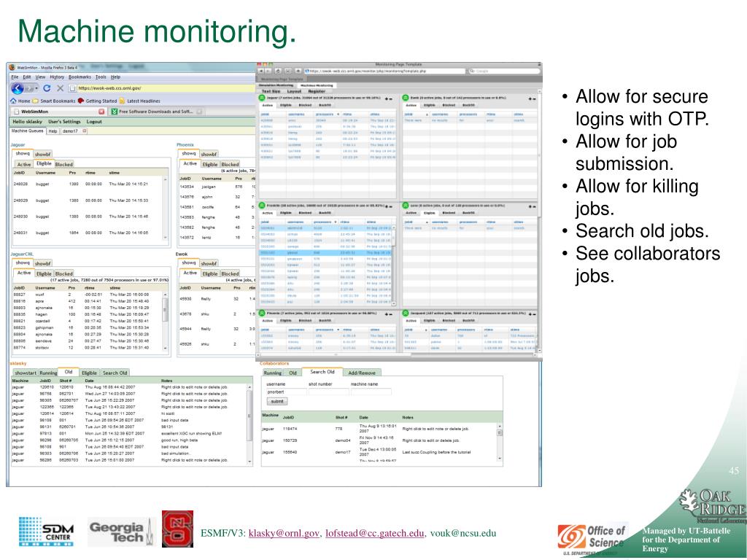
Task: Open User's Settings link
Action: click(x=64, y=122)
